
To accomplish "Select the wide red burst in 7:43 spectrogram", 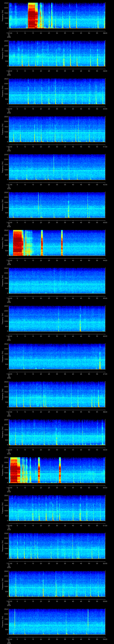I will pyautogui.click(x=18, y=243).
